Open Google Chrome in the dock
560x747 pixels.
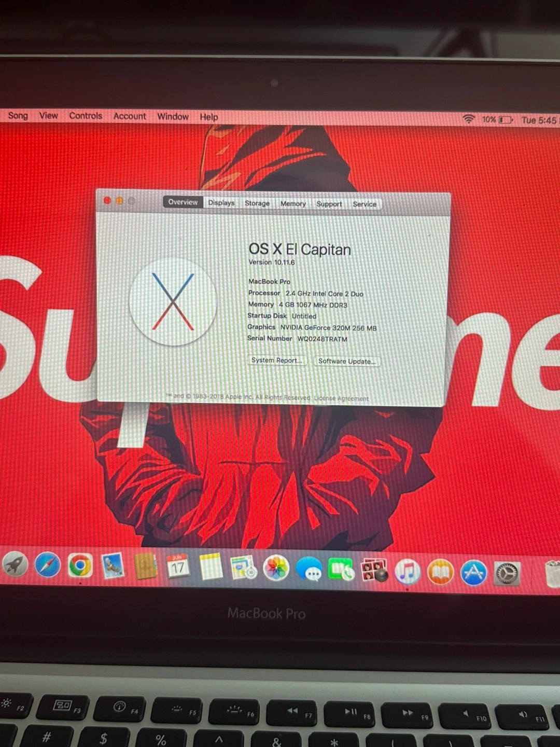pos(80,565)
